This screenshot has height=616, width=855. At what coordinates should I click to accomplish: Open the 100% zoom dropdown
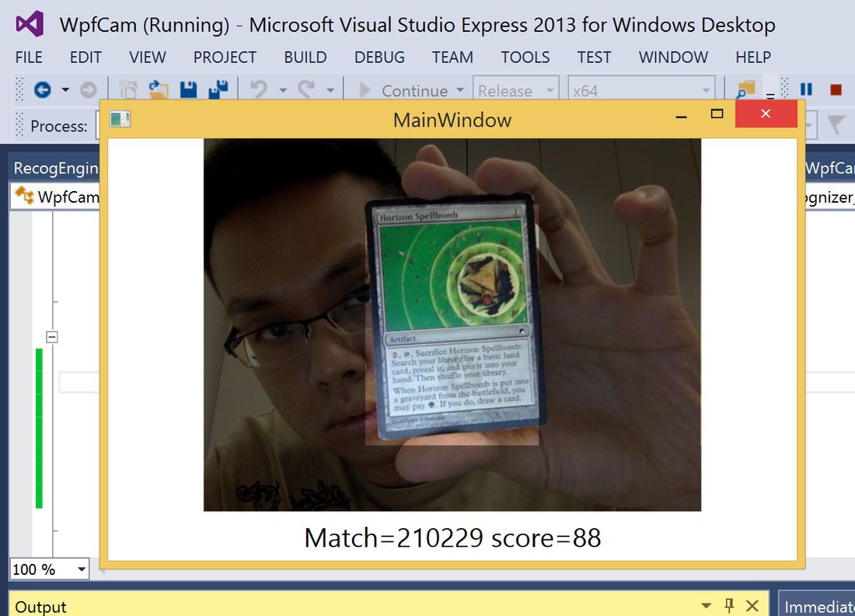[x=79, y=569]
